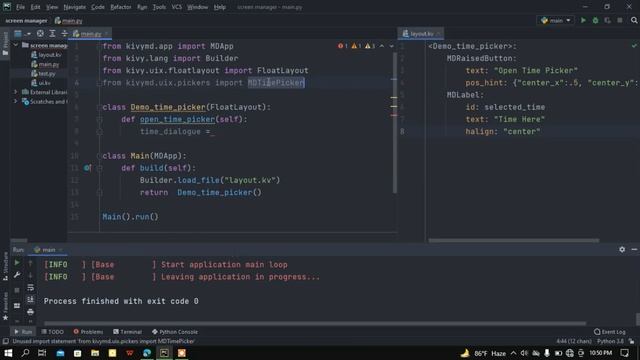The height and width of the screenshot is (360, 640).
Task: Toggle soft-wrap icon in Run console
Action: coord(30,288)
